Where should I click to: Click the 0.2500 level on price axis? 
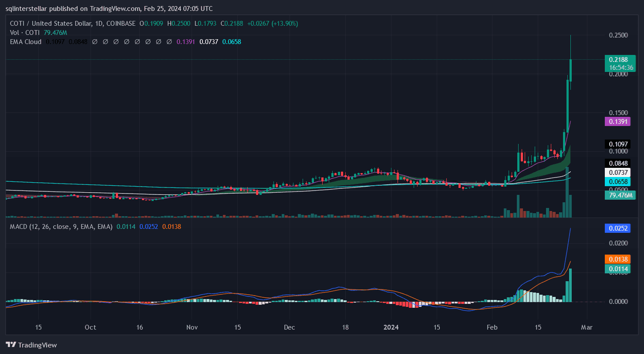[618, 35]
